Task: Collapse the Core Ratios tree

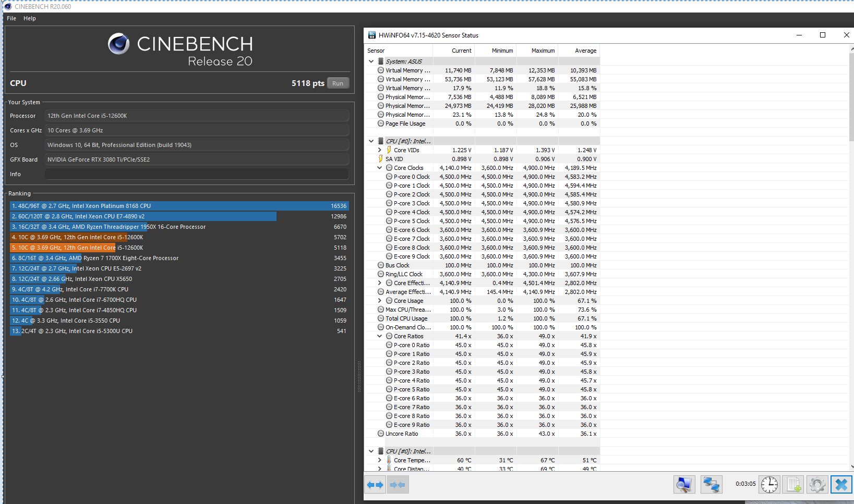Action: [380, 336]
